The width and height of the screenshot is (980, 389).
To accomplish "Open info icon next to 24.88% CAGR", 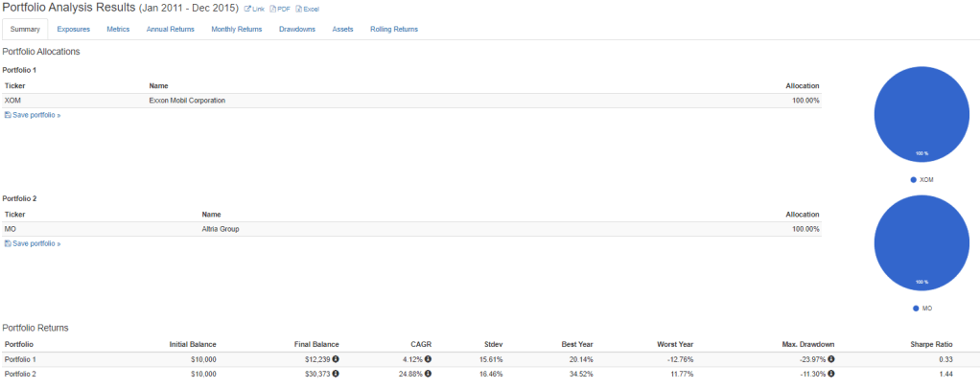I will (x=428, y=374).
